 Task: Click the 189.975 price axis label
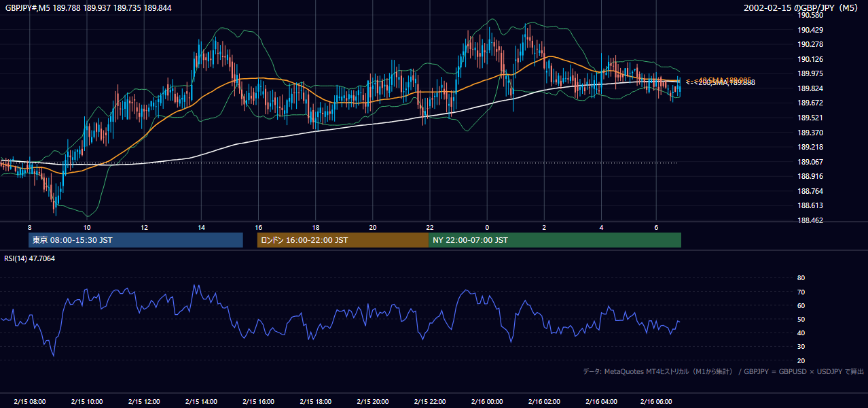click(x=810, y=74)
